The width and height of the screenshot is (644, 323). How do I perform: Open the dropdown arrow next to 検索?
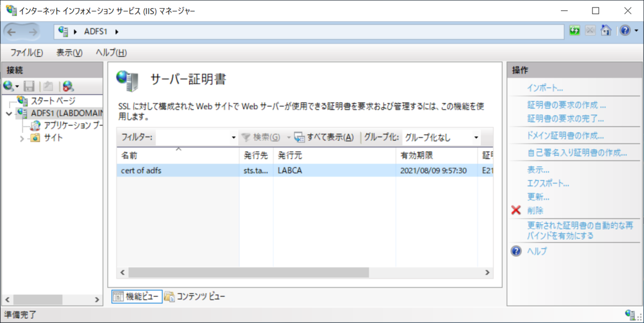pos(288,137)
